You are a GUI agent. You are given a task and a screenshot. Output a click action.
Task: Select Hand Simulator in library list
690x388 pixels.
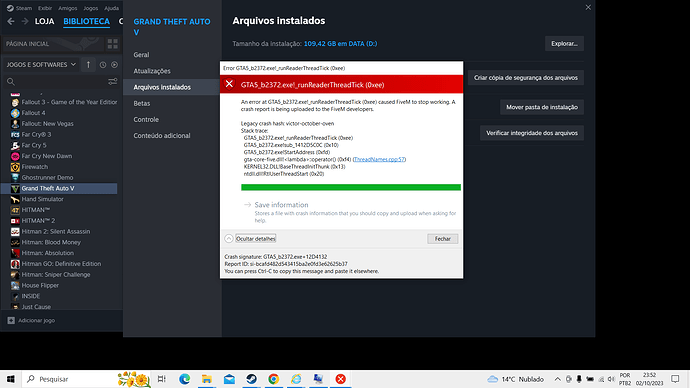[x=42, y=199]
